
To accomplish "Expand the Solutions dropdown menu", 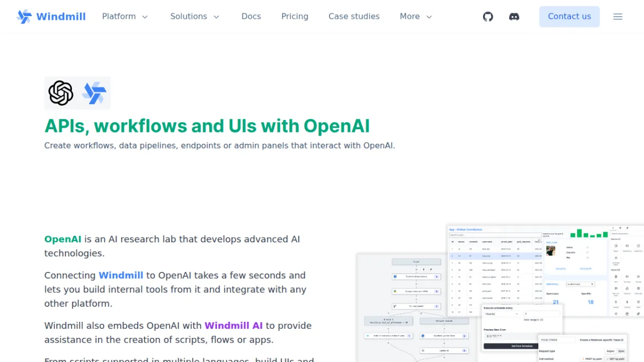I will 195,17.
